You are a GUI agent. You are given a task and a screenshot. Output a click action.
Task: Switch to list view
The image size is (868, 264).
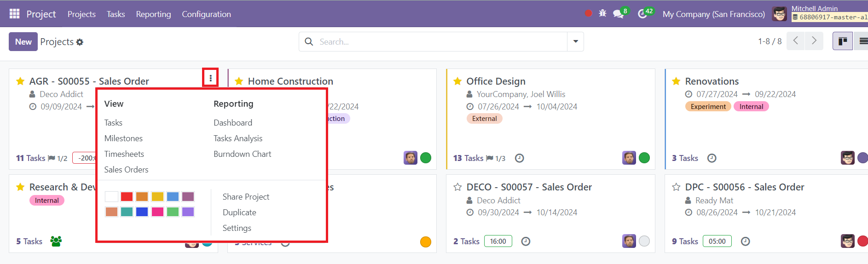tap(862, 41)
